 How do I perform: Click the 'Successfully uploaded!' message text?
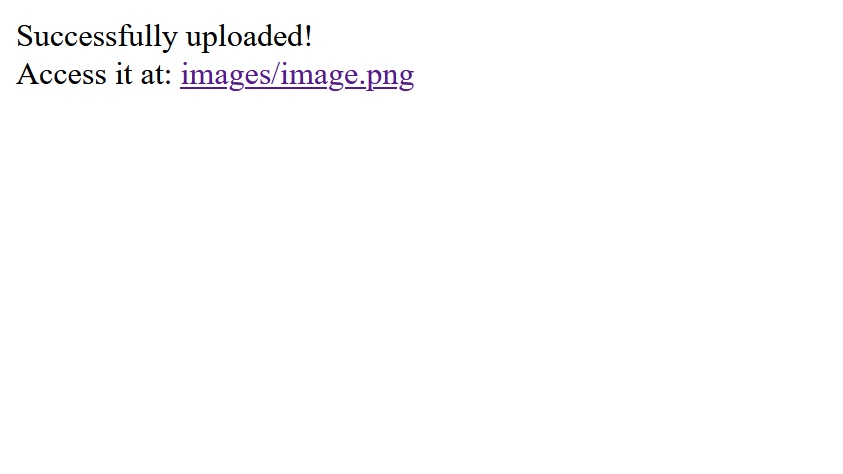point(164,37)
